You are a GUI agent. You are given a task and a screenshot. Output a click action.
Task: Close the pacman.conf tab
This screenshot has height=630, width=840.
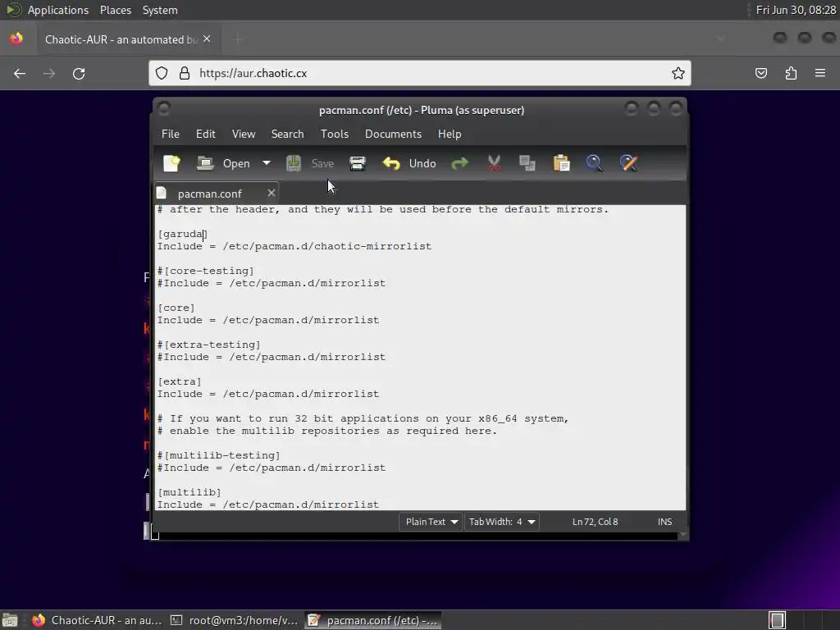click(x=271, y=193)
